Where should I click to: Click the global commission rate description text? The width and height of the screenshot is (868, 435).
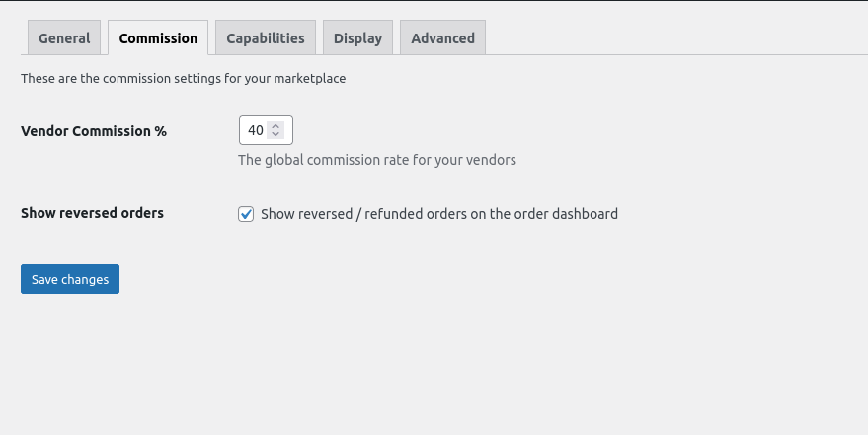(x=377, y=160)
